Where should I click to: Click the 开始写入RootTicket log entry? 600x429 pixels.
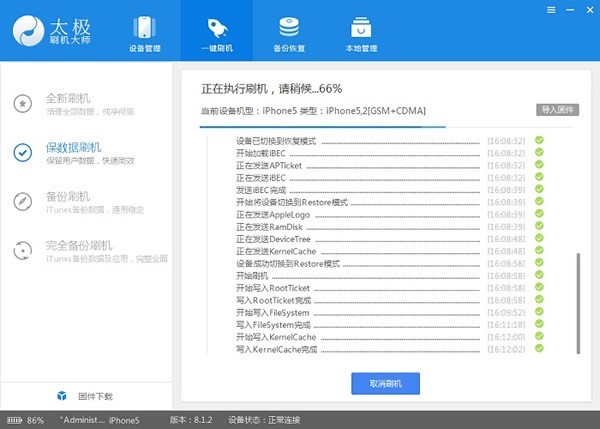tap(273, 288)
